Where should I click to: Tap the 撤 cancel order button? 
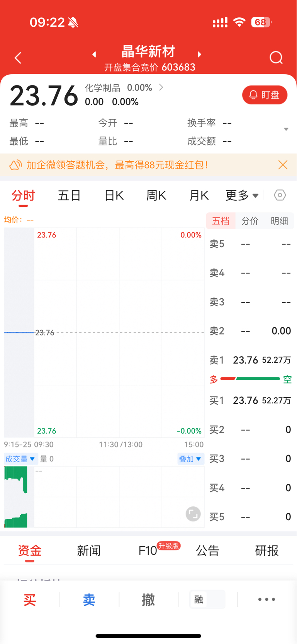148,600
